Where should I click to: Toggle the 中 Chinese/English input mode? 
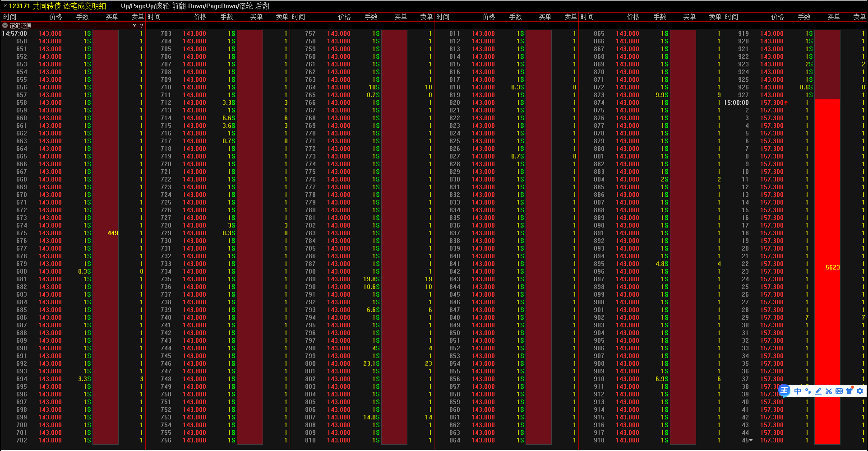tap(798, 391)
